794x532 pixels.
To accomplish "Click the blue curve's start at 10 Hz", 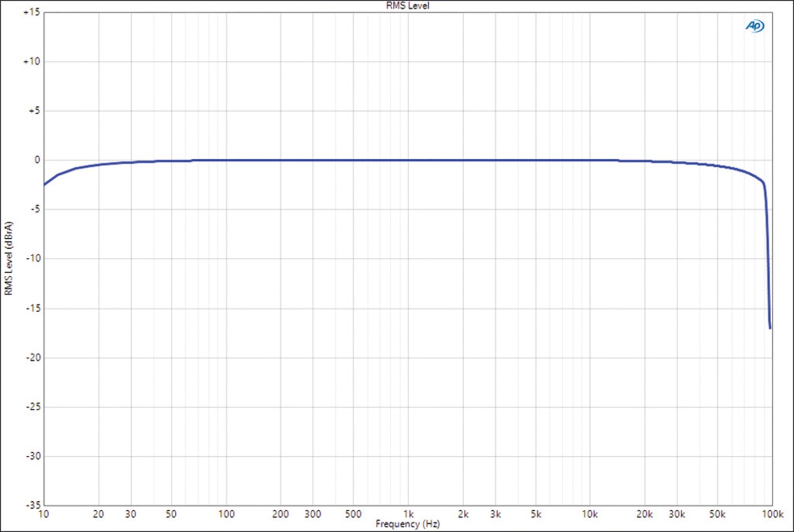I will pyautogui.click(x=44, y=185).
